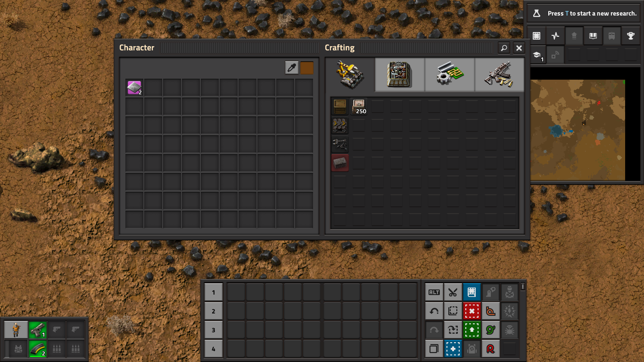This screenshot has height=362, width=644.
Task: Click the brown player color swatch
Action: tap(307, 68)
